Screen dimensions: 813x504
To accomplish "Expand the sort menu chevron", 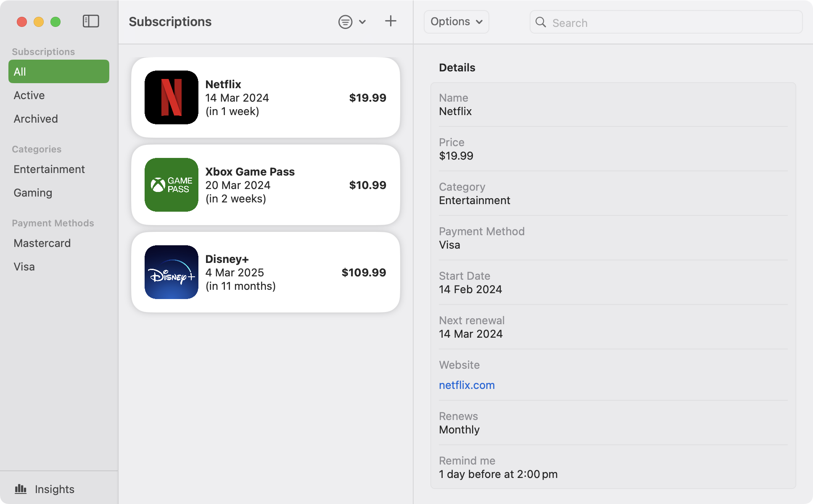I will click(362, 22).
